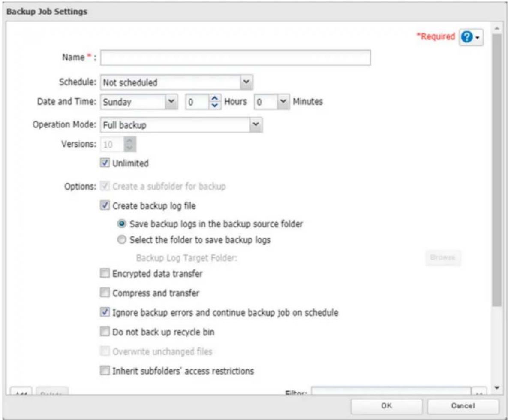
Task: Click the OK button
Action: (387, 406)
